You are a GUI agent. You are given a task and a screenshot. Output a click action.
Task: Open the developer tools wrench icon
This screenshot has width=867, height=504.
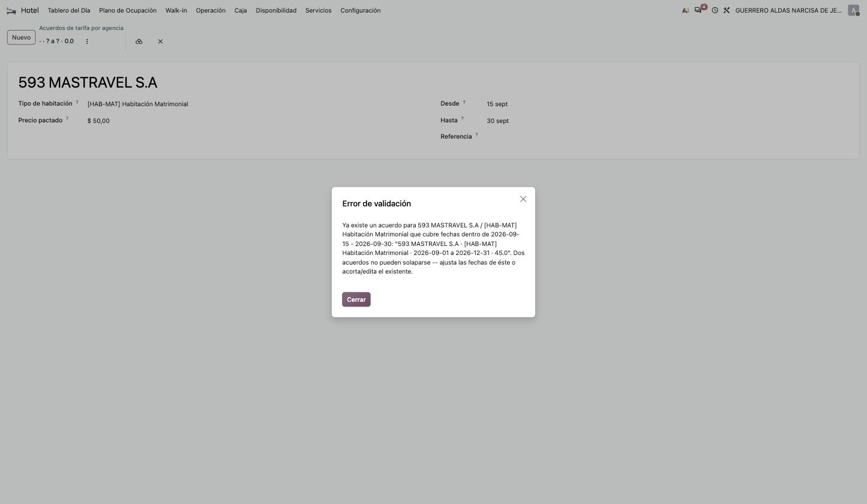tap(727, 10)
